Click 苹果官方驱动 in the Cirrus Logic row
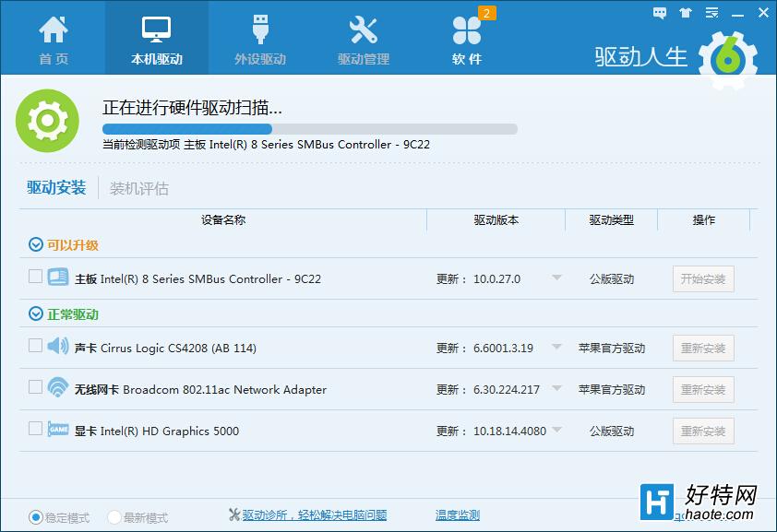The width and height of the screenshot is (777, 532). coord(612,349)
